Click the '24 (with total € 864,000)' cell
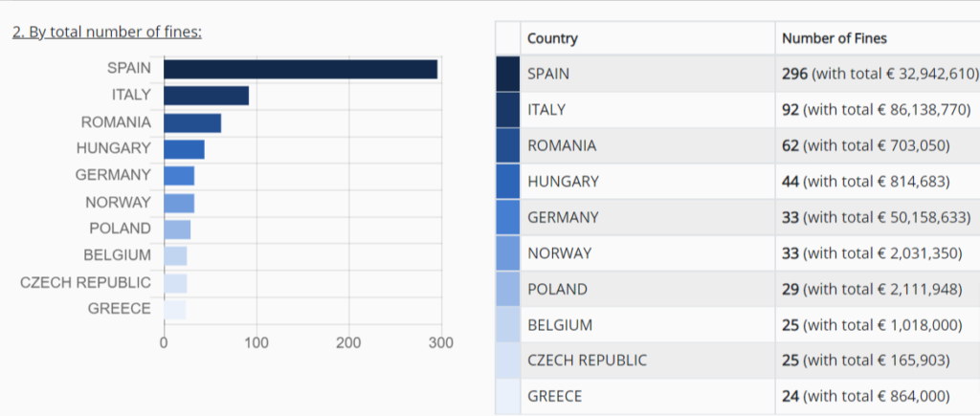This screenshot has width=980, height=416. [x=878, y=396]
